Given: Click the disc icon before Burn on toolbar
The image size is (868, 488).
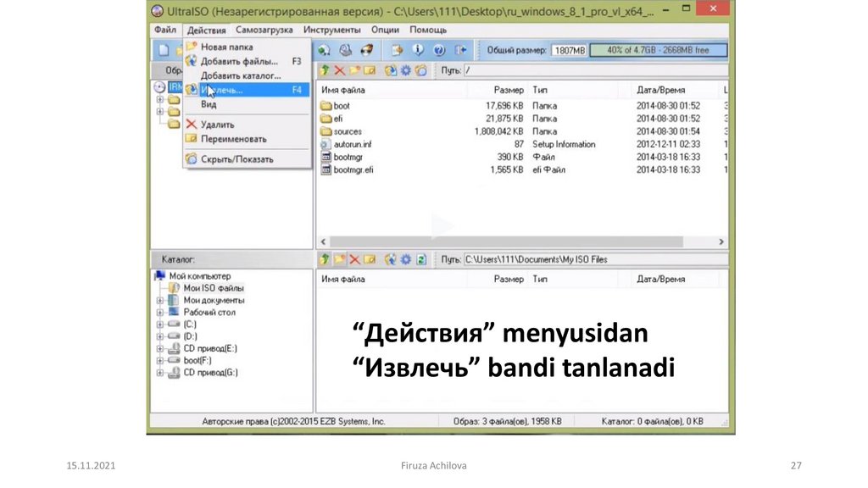Looking at the screenshot, I should [346, 50].
